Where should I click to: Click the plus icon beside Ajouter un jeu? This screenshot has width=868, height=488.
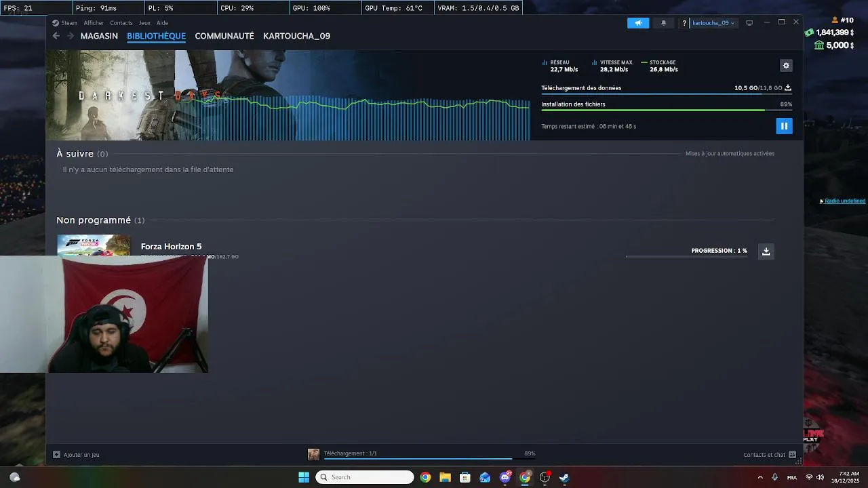point(56,455)
